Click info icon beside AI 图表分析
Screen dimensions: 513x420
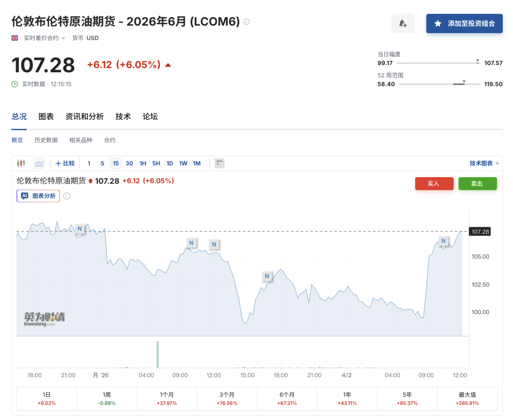coord(67,196)
